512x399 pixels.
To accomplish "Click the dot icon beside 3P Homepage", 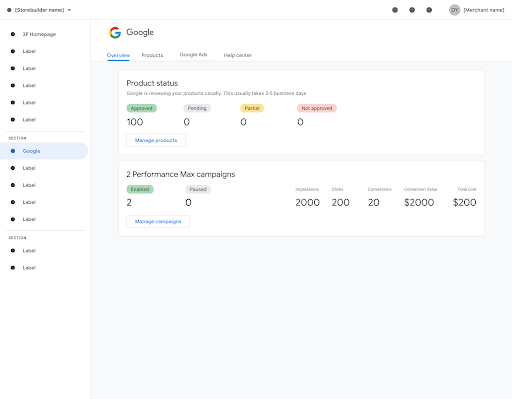I will pyautogui.click(x=13, y=34).
